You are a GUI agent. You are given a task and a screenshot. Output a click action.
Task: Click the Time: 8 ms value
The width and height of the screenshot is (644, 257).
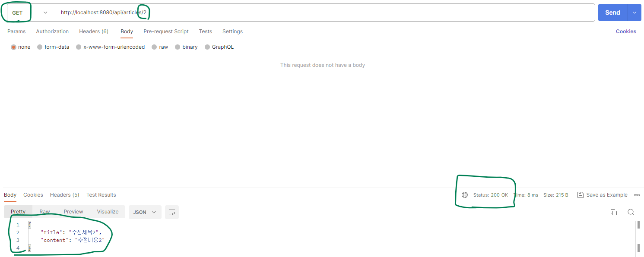(526, 195)
